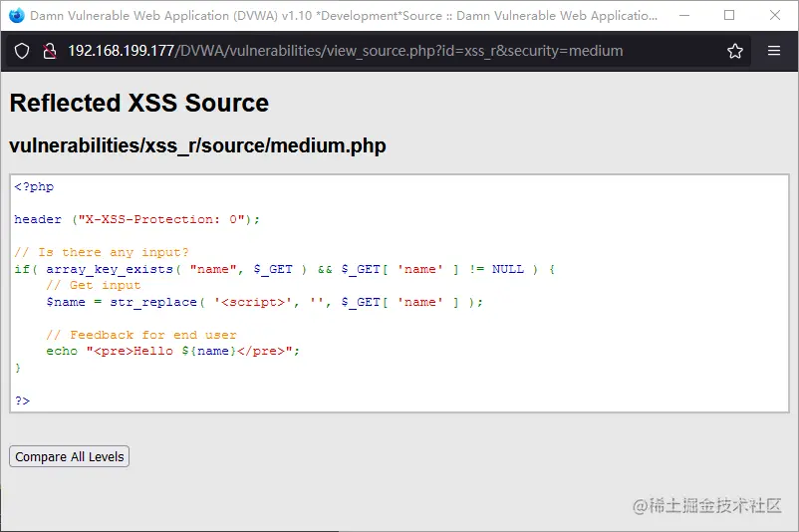799x532 pixels.
Task: Bookmark this page with the star icon
Action: point(735,51)
